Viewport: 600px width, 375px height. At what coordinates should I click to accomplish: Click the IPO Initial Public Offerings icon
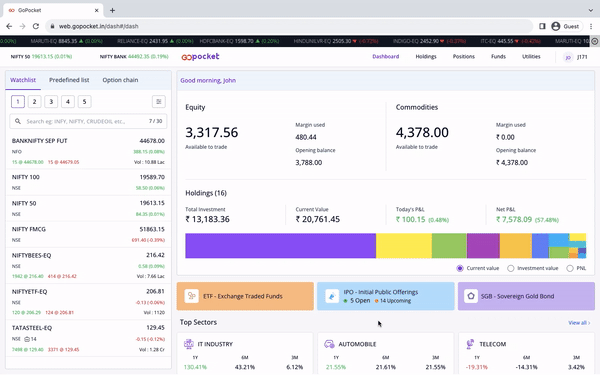[x=332, y=296]
